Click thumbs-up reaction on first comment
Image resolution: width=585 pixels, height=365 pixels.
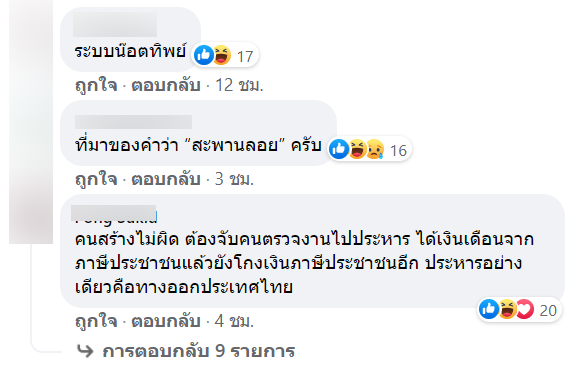point(204,55)
